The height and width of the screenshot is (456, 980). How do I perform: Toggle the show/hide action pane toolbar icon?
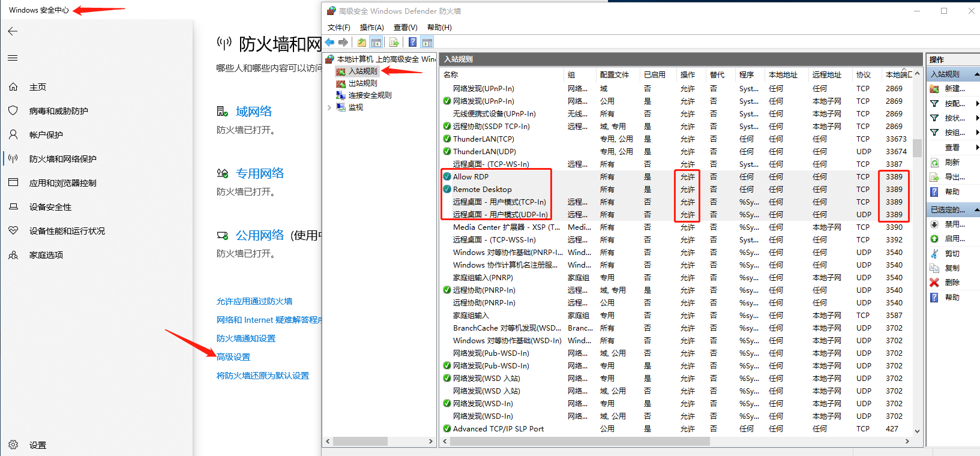[x=427, y=42]
